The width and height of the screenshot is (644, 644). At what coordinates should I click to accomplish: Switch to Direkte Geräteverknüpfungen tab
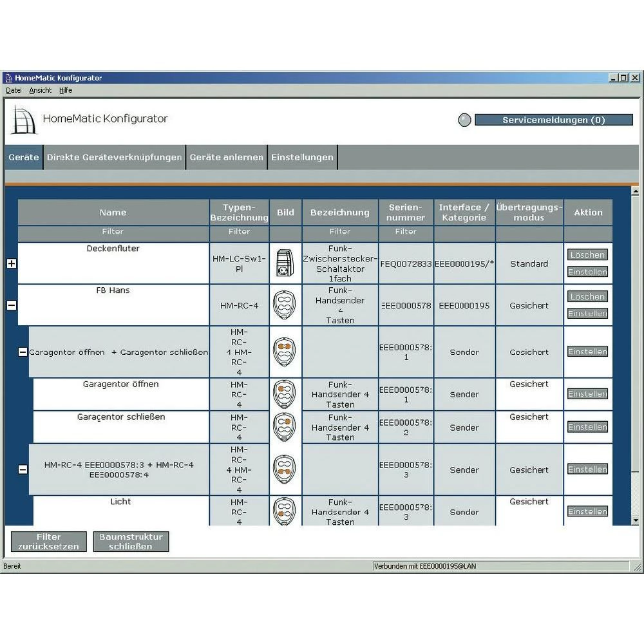[114, 157]
